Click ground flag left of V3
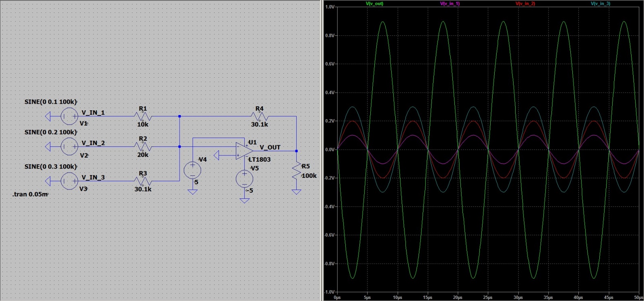The image size is (644, 301). click(x=47, y=181)
